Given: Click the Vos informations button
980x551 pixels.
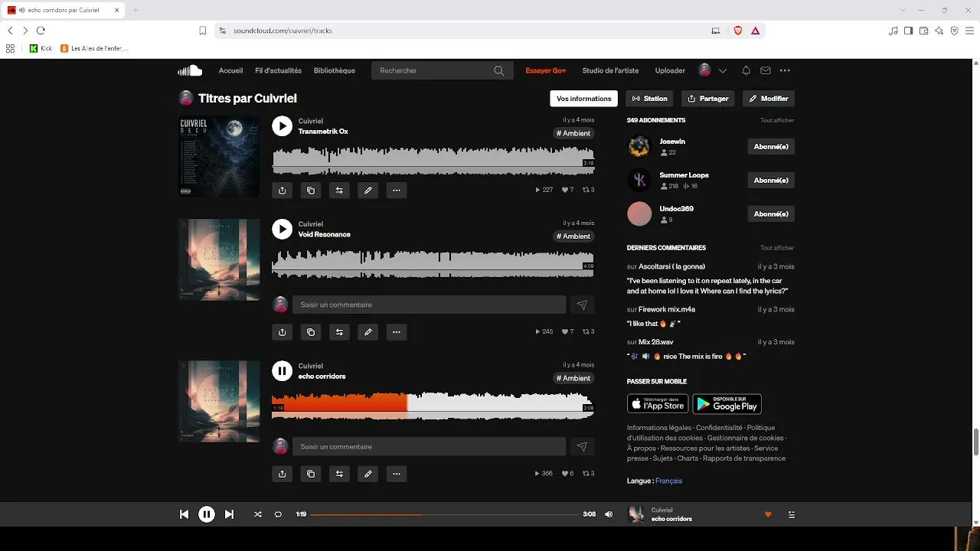Looking at the screenshot, I should click(x=583, y=99).
